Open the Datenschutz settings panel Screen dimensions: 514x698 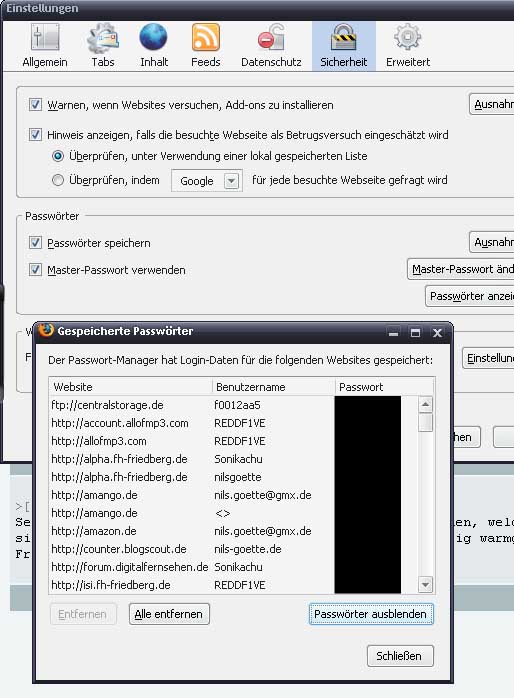[x=271, y=46]
